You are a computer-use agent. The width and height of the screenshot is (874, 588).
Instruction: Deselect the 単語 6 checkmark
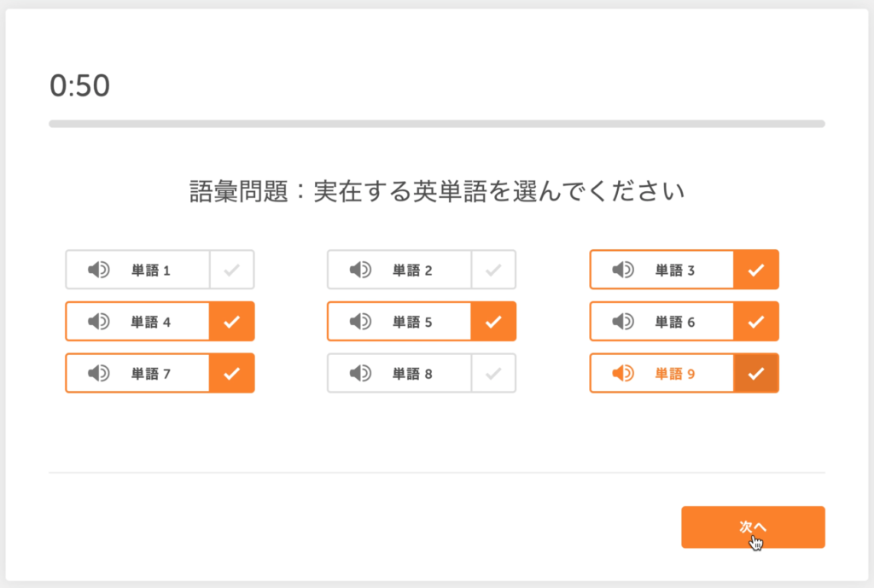pyautogui.click(x=756, y=321)
